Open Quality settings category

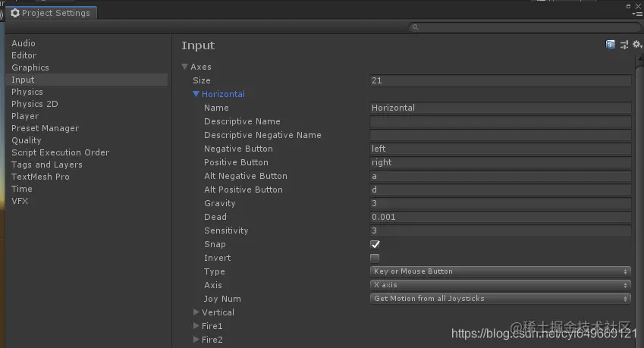pyautogui.click(x=27, y=140)
